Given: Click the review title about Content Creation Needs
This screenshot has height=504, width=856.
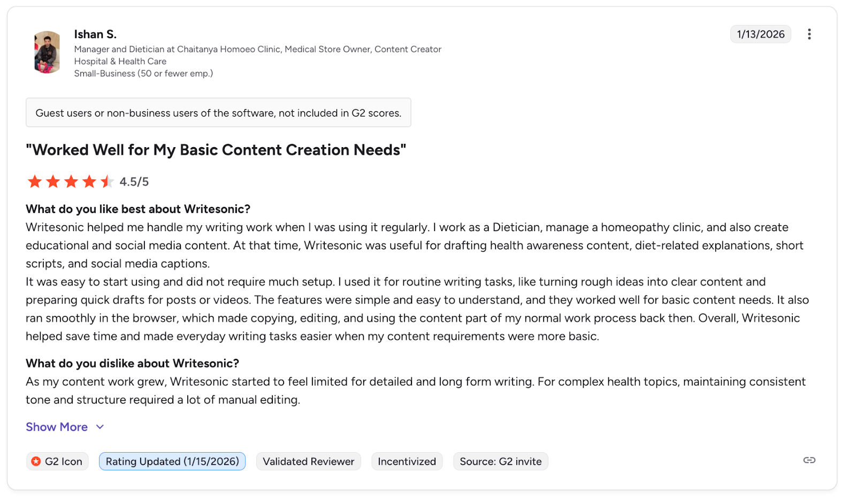Looking at the screenshot, I should point(216,150).
